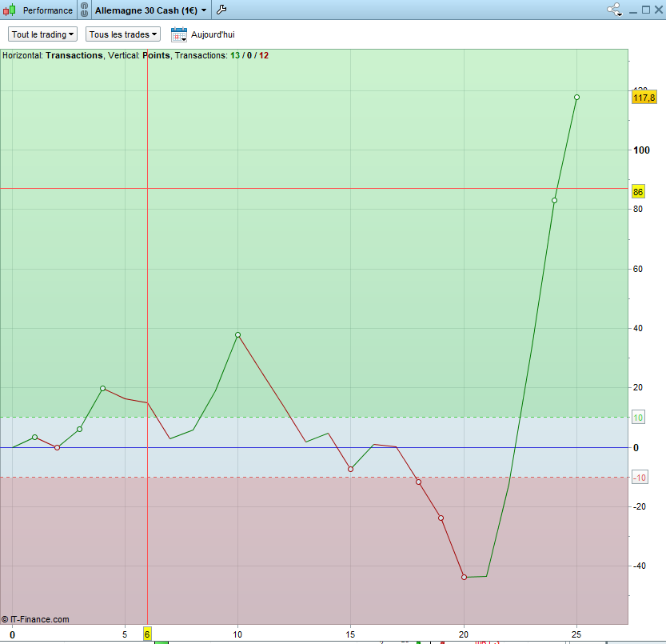The height and width of the screenshot is (644, 666).
Task: Maximize the Performance window
Action: click(646, 10)
